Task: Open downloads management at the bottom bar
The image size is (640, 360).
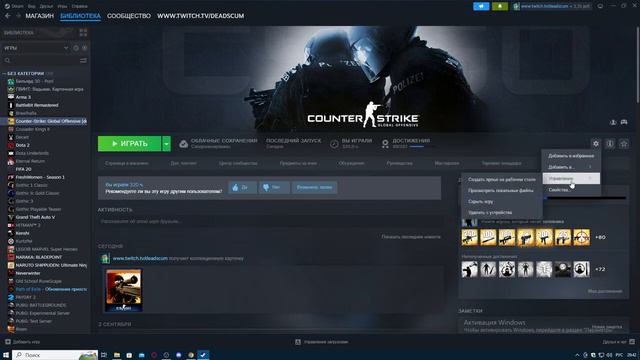Action: pyautogui.click(x=322, y=342)
